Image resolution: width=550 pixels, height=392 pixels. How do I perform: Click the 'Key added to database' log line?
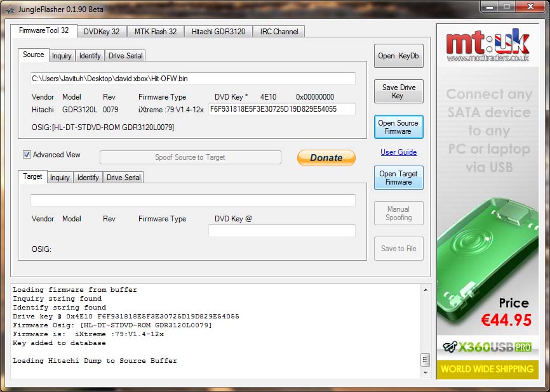pos(59,343)
